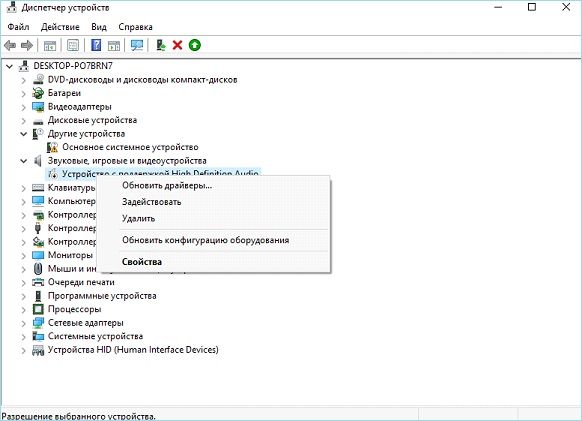Click the Диспетчер устройств title bar icon

(11, 7)
